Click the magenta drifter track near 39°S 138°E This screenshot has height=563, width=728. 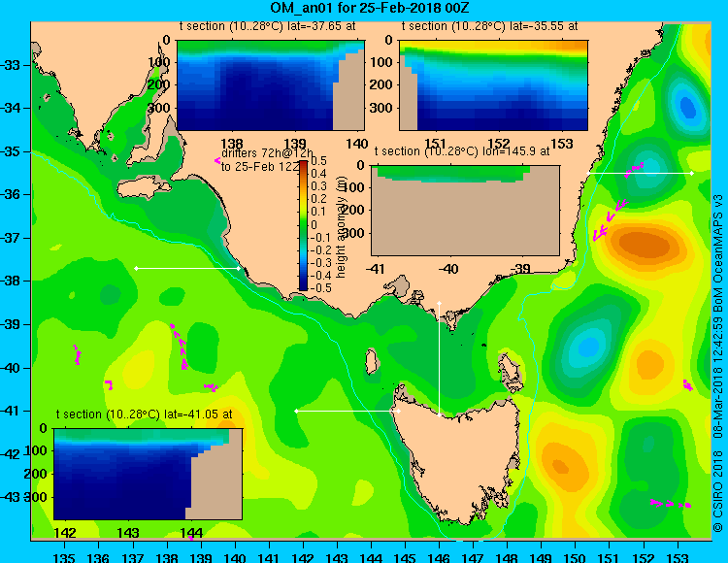click(x=180, y=347)
